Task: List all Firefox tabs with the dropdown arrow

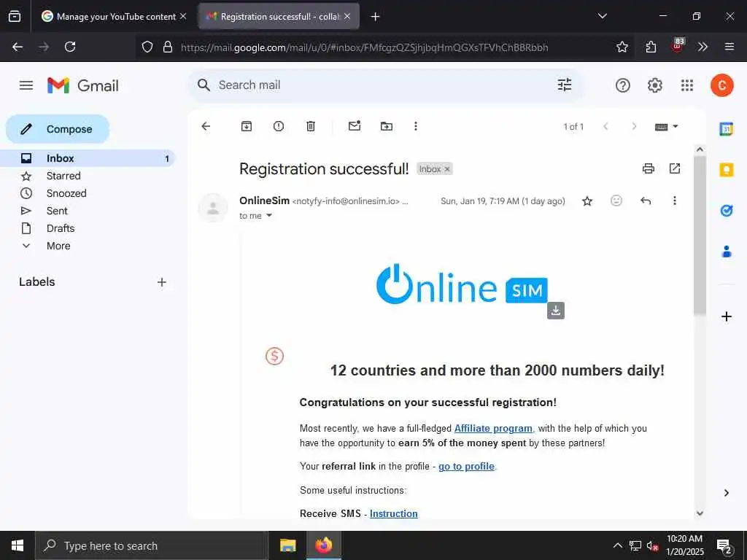Action: (x=602, y=16)
